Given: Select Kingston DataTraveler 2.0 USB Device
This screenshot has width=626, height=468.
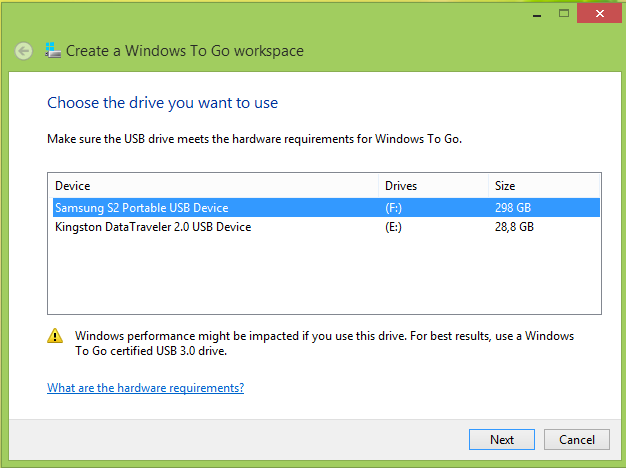Looking at the screenshot, I should [153, 227].
